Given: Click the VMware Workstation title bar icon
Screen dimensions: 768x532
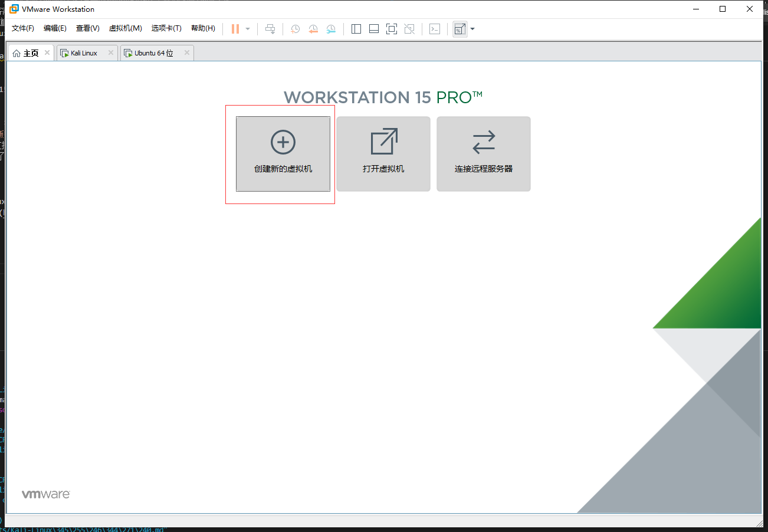Looking at the screenshot, I should (x=14, y=9).
